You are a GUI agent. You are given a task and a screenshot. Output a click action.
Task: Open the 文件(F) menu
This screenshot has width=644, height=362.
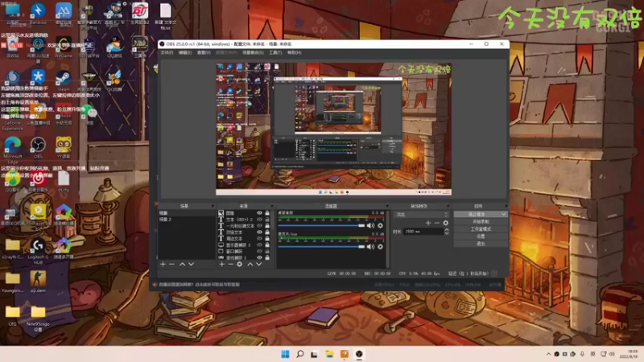coord(167,52)
